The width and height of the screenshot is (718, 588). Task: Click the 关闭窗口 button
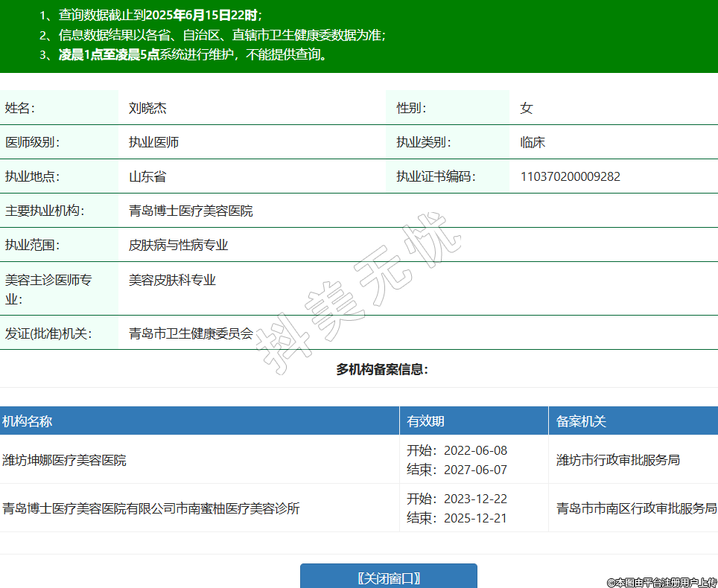(x=388, y=578)
